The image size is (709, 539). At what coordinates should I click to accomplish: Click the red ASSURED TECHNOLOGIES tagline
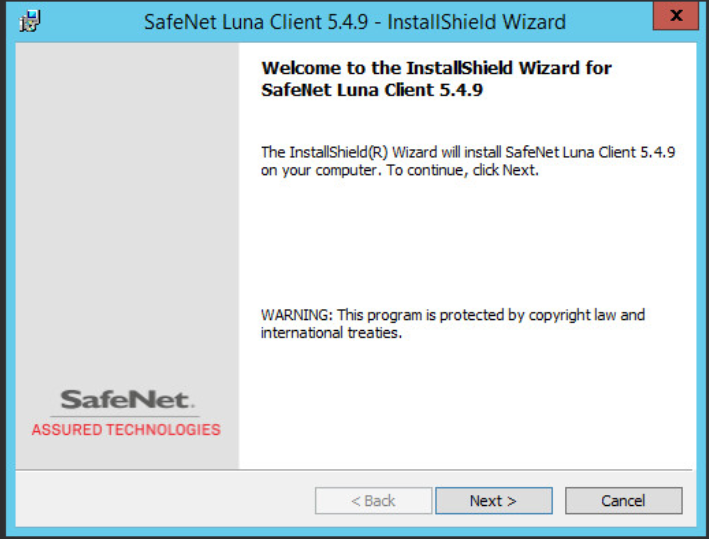pyautogui.click(x=126, y=430)
